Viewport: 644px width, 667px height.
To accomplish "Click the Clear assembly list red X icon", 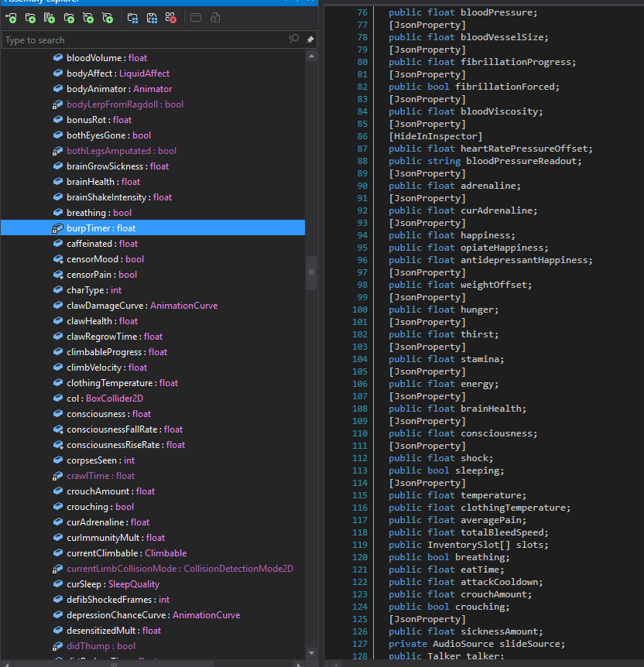I will [171, 18].
